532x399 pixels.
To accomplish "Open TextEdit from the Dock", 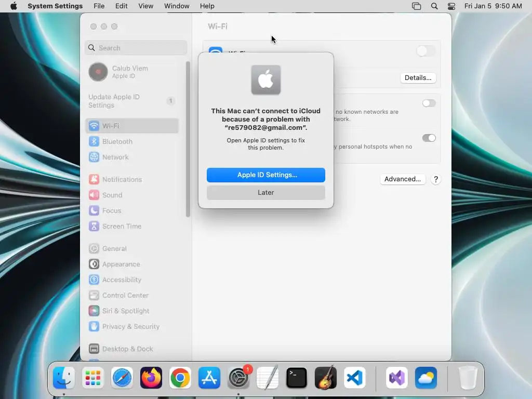I will pyautogui.click(x=268, y=378).
